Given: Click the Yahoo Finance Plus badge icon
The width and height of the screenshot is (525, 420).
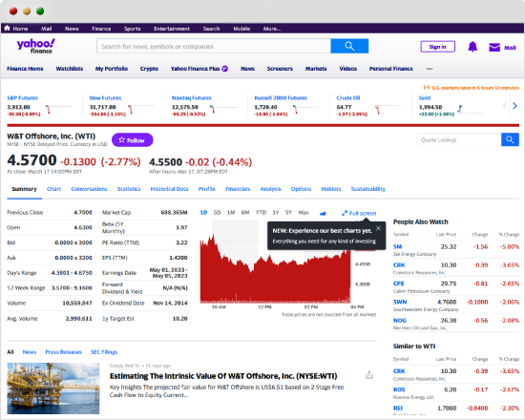Looking at the screenshot, I should pyautogui.click(x=225, y=69).
